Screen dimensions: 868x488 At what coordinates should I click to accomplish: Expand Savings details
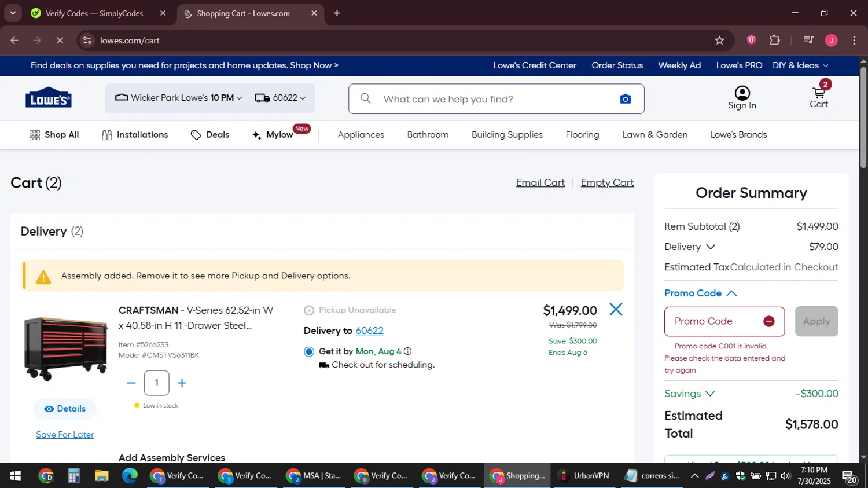coord(690,394)
